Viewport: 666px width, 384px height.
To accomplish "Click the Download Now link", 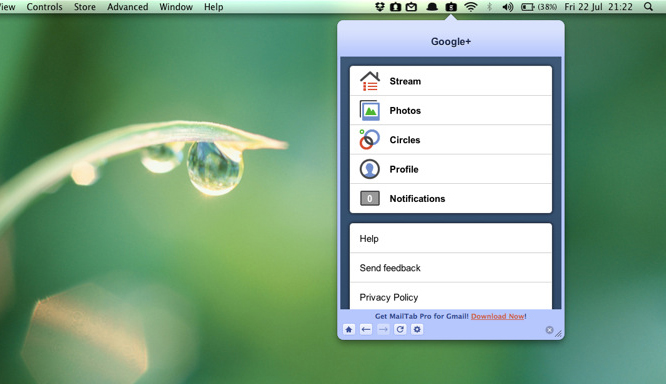I will pyautogui.click(x=498, y=316).
